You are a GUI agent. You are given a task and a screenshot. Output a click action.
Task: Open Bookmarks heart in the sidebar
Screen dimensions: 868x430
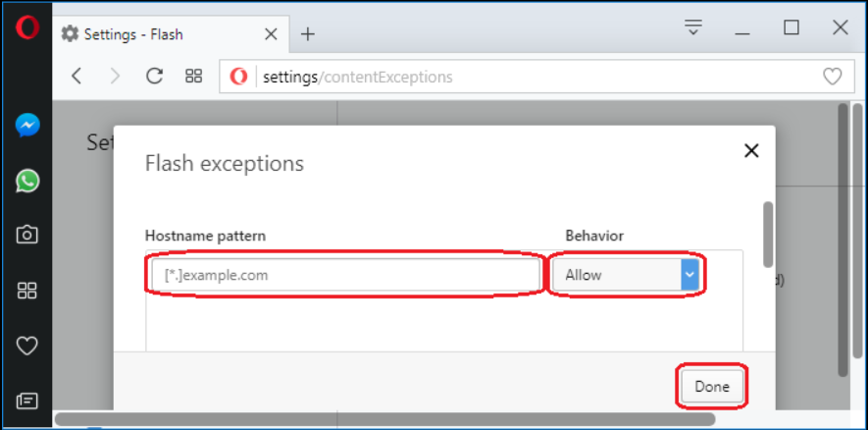(27, 346)
